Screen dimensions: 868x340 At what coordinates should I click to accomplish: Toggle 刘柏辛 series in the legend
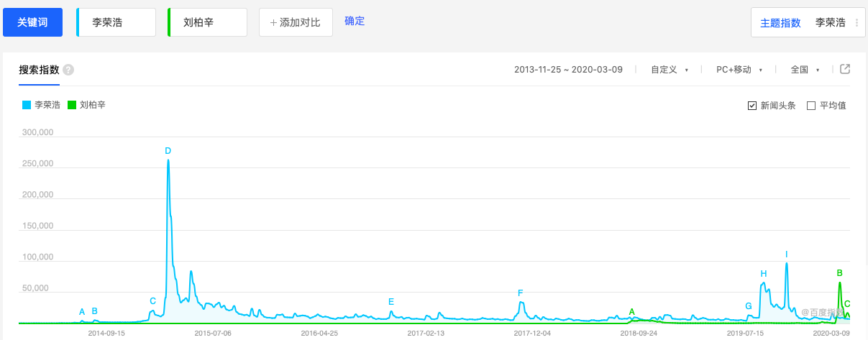coord(86,105)
